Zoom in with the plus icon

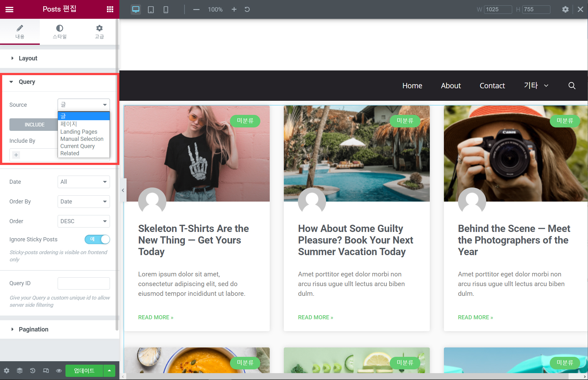coord(234,9)
